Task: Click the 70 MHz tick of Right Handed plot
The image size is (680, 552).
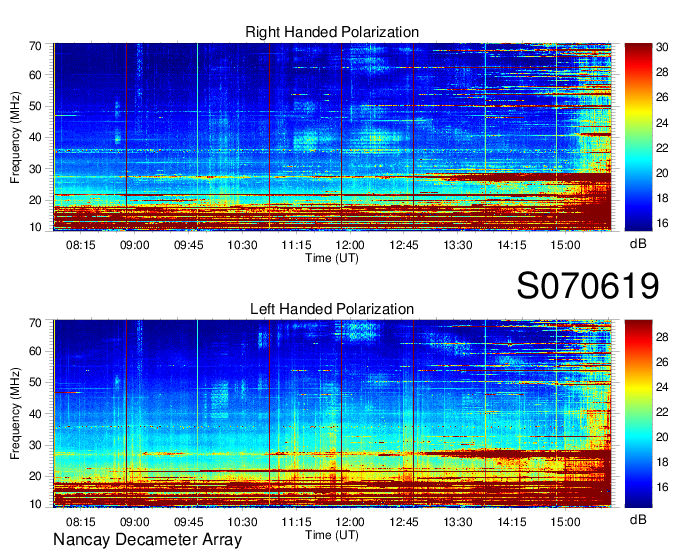Action: (35, 46)
